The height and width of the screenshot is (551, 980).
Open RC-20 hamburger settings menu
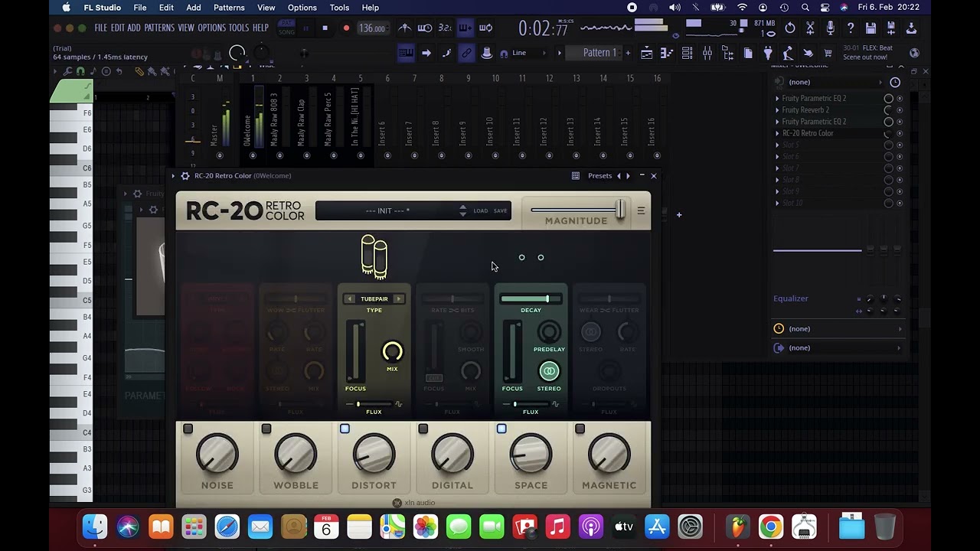coord(641,210)
